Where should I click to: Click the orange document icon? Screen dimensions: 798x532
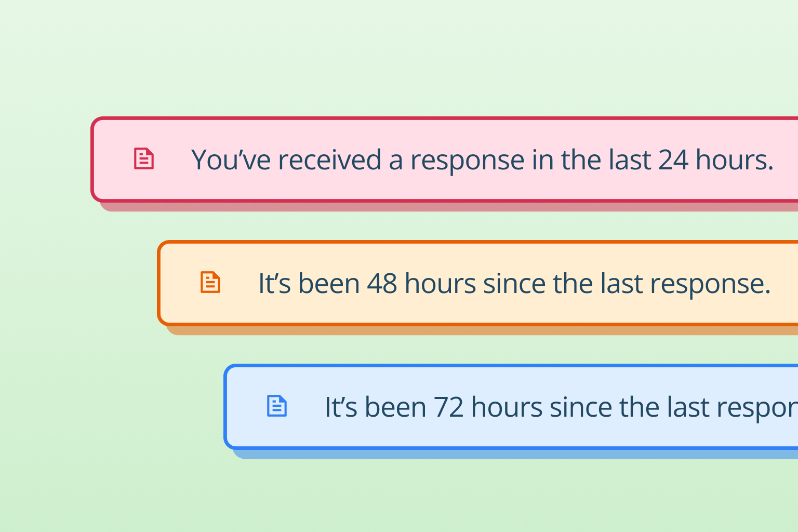pyautogui.click(x=210, y=282)
